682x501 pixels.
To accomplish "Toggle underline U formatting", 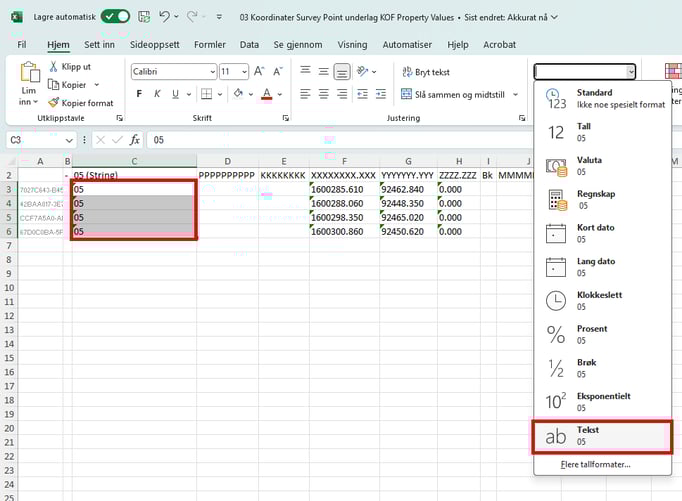I will (x=175, y=94).
